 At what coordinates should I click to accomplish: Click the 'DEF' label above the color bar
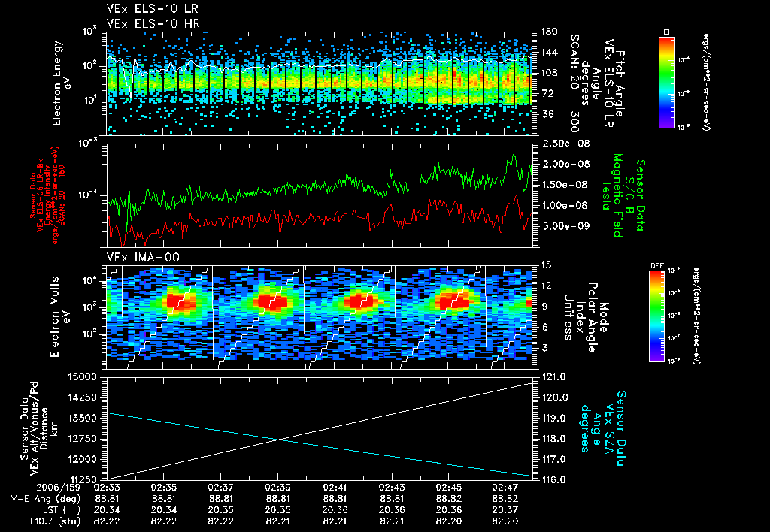coord(656,266)
